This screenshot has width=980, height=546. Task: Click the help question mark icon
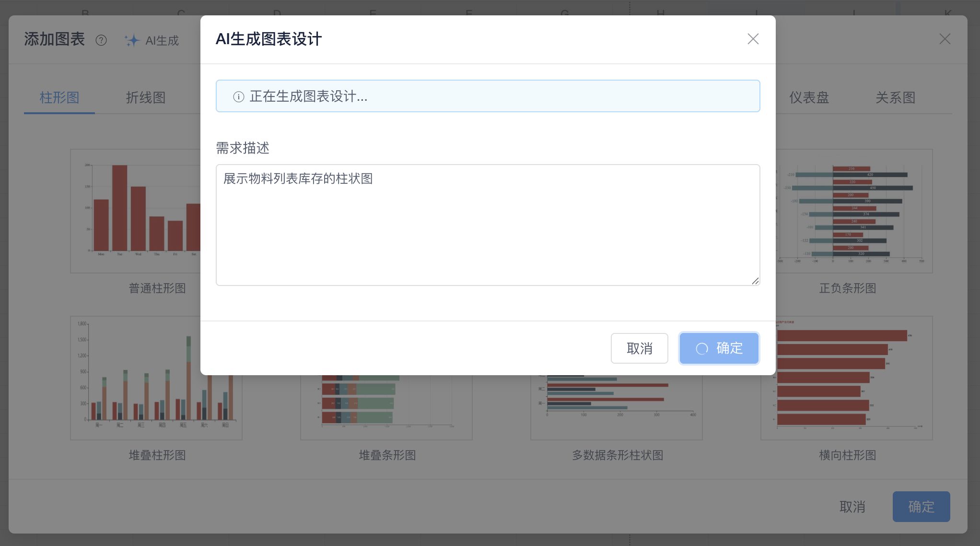(x=101, y=40)
